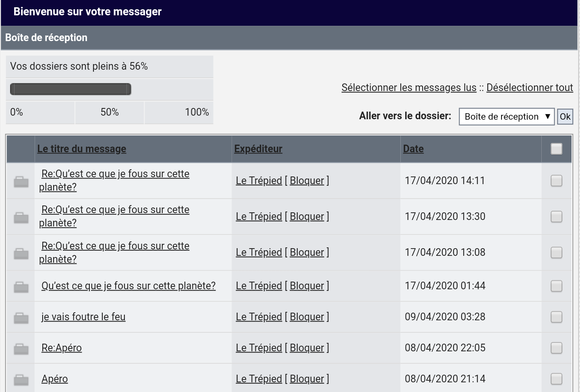Click the 'Désélectionner tout' link

click(530, 87)
